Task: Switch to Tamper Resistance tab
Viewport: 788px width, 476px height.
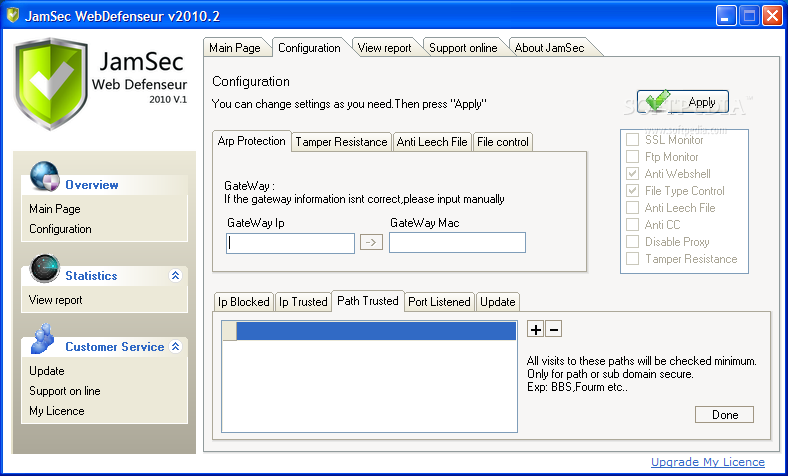Action: click(341, 142)
